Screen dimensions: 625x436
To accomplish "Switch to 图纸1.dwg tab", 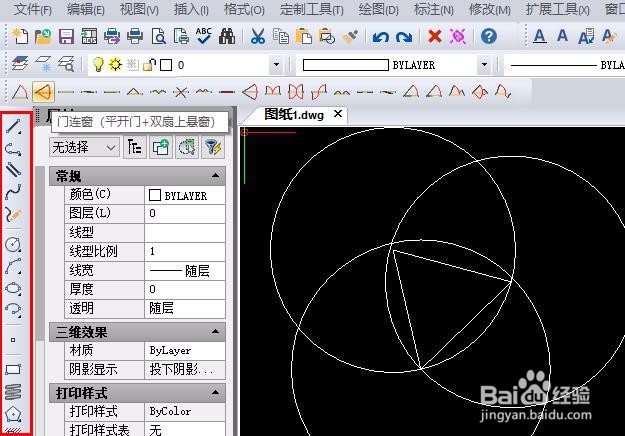I will tap(294, 115).
